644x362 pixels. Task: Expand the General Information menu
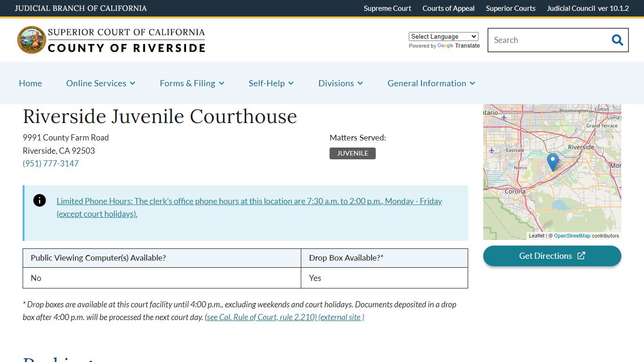tap(431, 83)
